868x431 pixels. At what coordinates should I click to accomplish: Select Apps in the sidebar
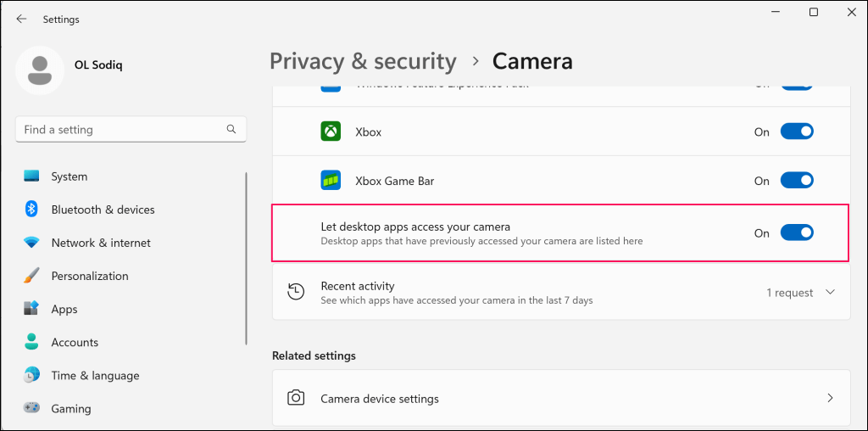coord(64,310)
